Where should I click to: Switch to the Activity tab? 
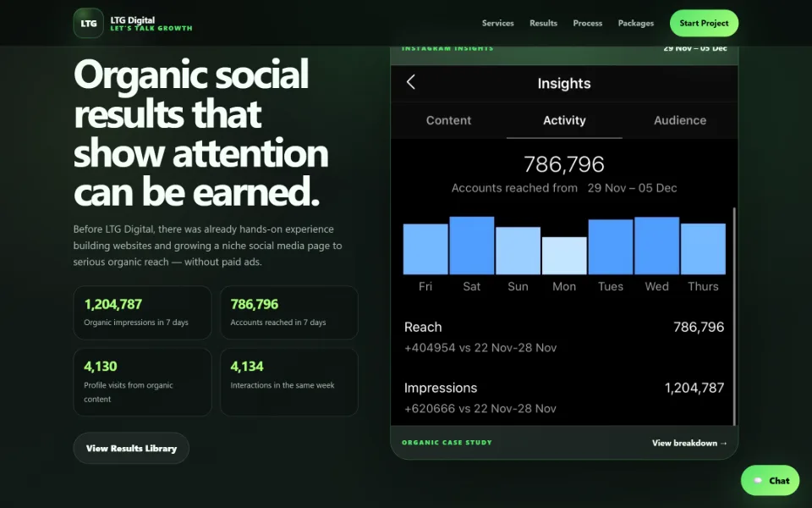point(564,120)
